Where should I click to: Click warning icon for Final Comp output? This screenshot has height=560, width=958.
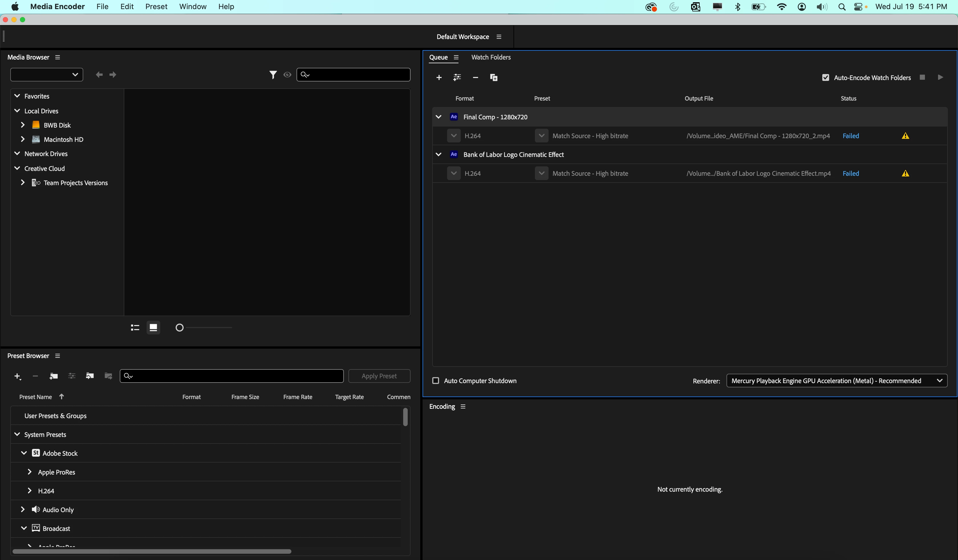[905, 136]
